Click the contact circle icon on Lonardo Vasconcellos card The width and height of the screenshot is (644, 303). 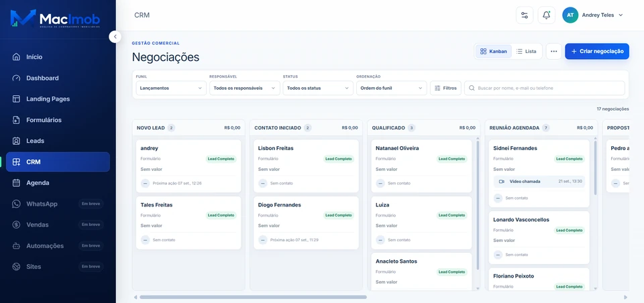498,255
